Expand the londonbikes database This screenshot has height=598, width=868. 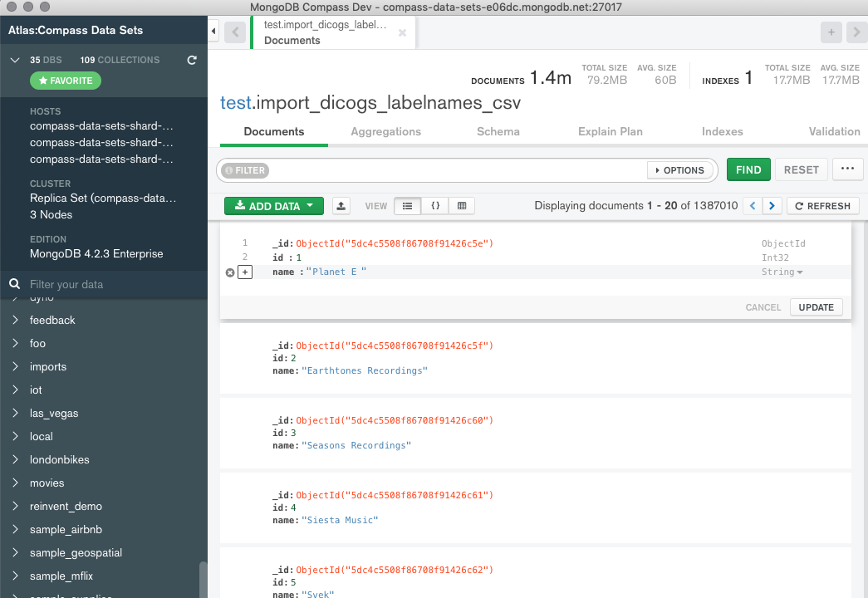pos(16,459)
